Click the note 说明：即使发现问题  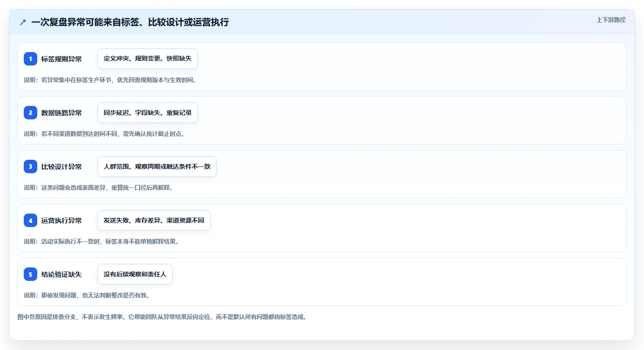[x=87, y=295]
